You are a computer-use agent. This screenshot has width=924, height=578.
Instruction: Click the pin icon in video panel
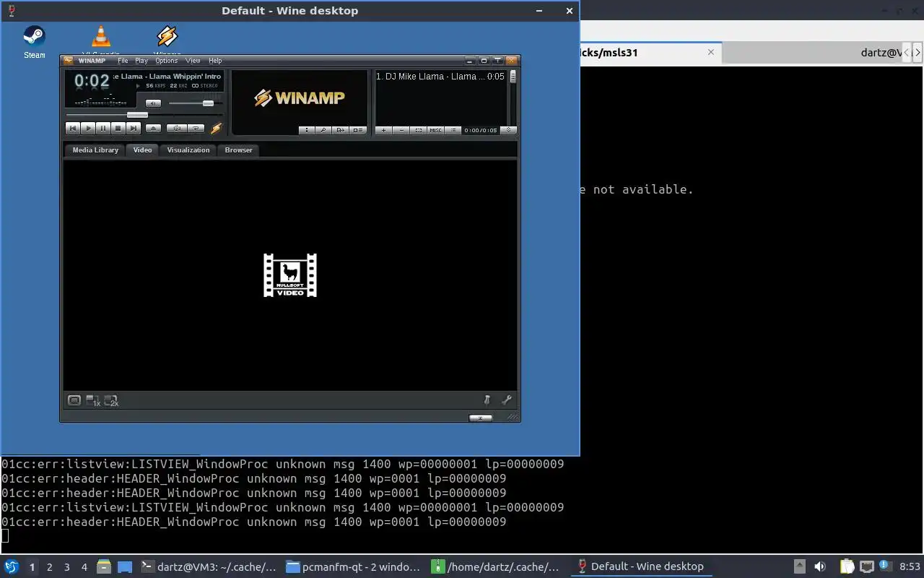(x=487, y=400)
